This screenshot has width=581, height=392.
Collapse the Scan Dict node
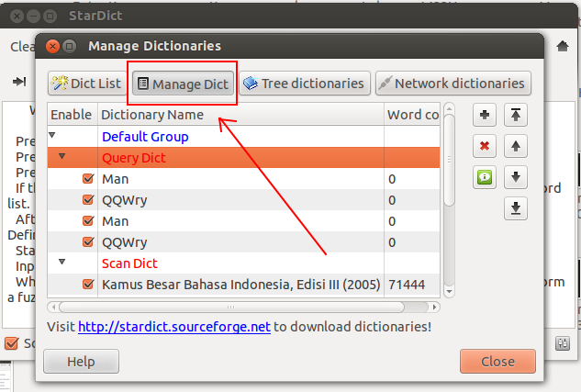tap(61, 262)
